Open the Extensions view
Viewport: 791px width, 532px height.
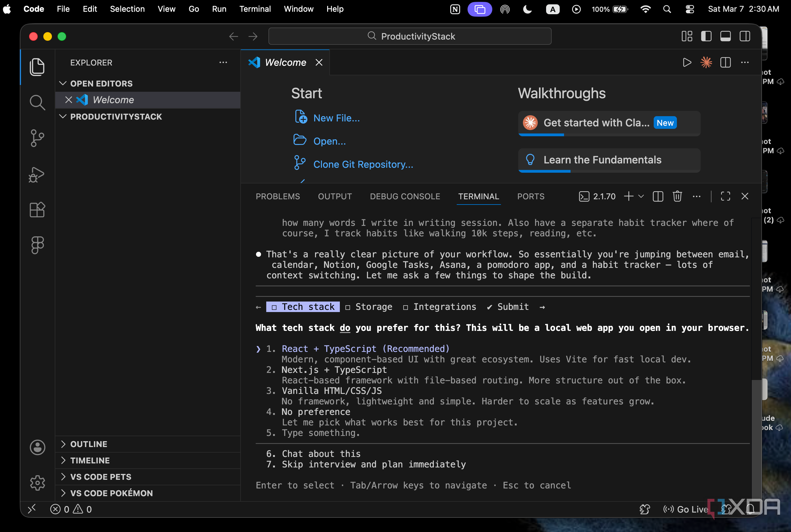37,210
